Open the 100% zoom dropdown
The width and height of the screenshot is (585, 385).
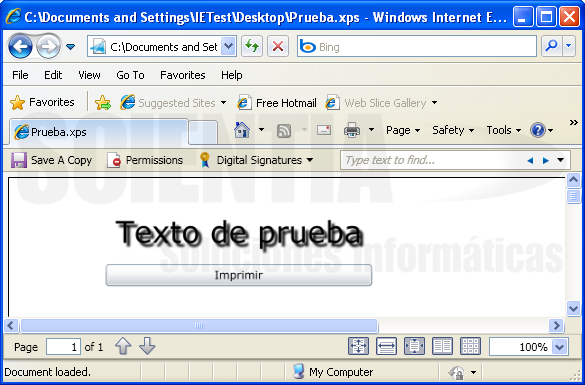tap(560, 347)
